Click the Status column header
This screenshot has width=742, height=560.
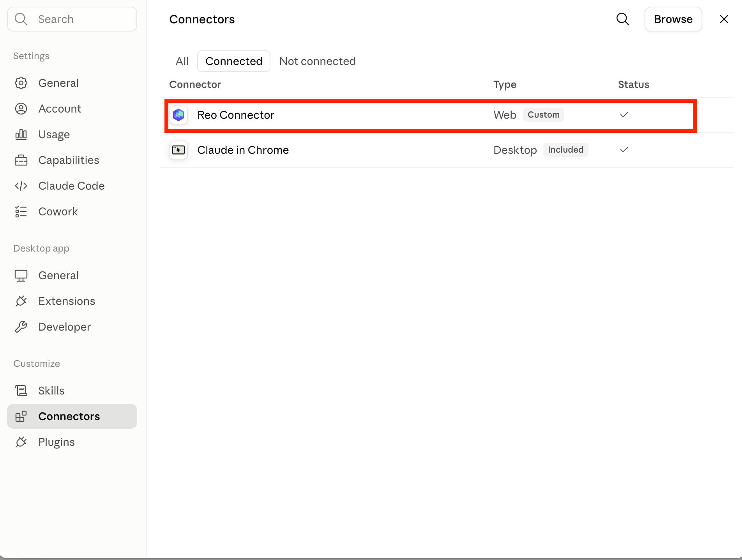coord(634,85)
